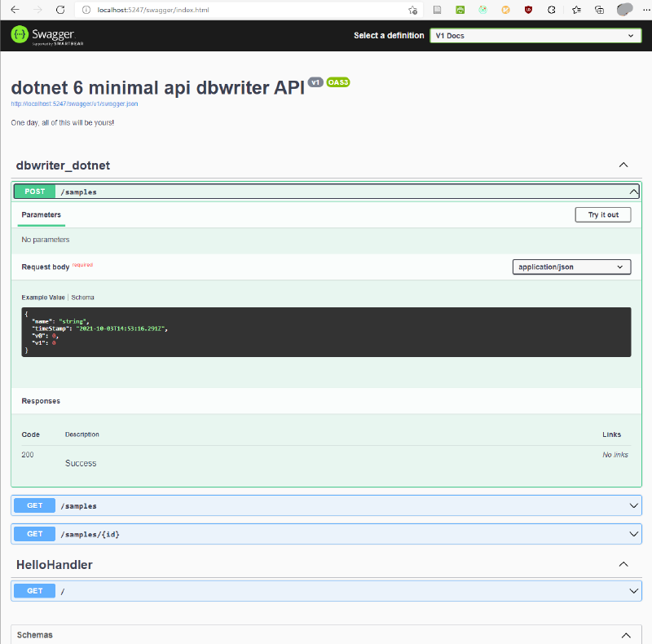Open the browser profile avatar icon

(623, 10)
